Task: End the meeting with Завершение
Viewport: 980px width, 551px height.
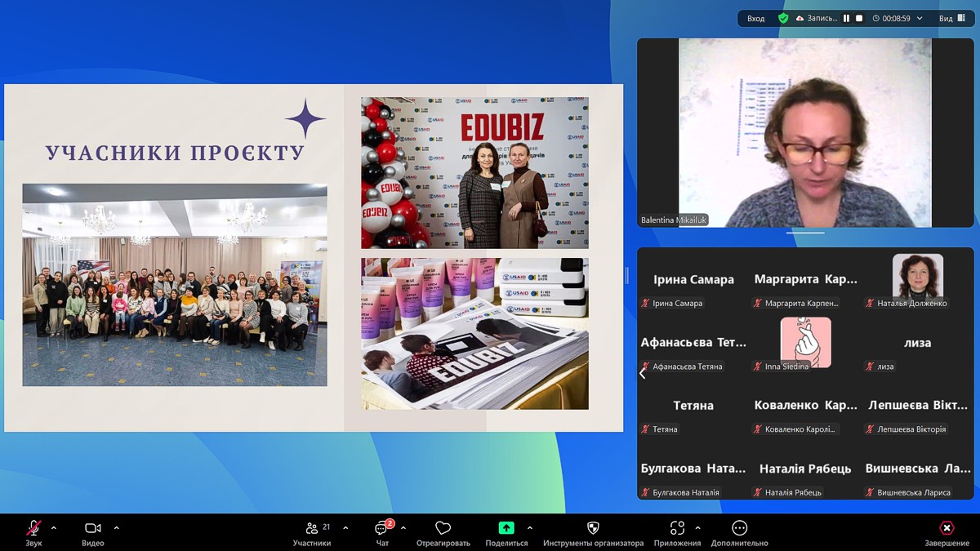Action: 947,533
